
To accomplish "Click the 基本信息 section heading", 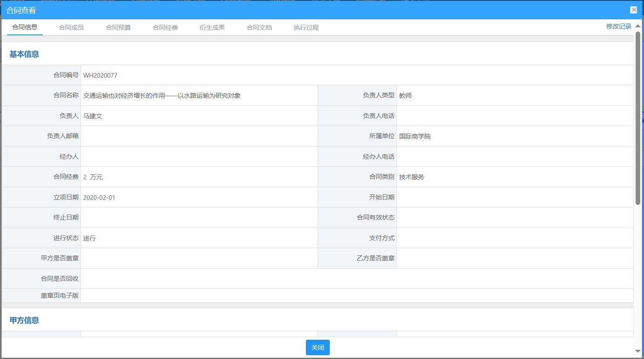I will tap(24, 54).
